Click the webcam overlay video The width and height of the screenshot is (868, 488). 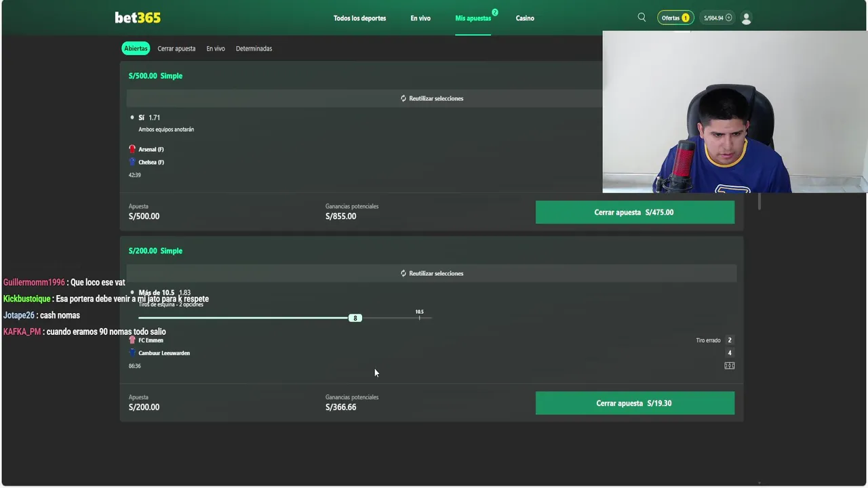point(735,112)
